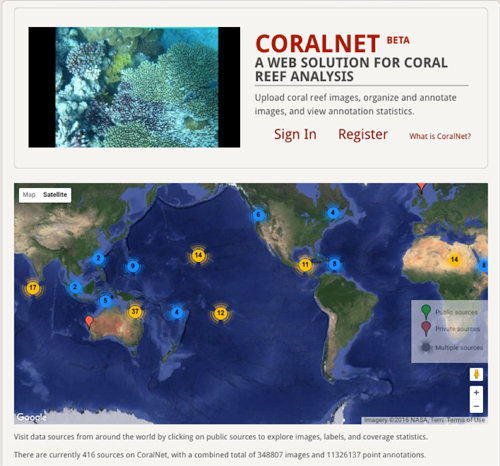This screenshot has height=466, width=500.
Task: Select the blue cluster marker numbered 5
Action: (x=105, y=301)
